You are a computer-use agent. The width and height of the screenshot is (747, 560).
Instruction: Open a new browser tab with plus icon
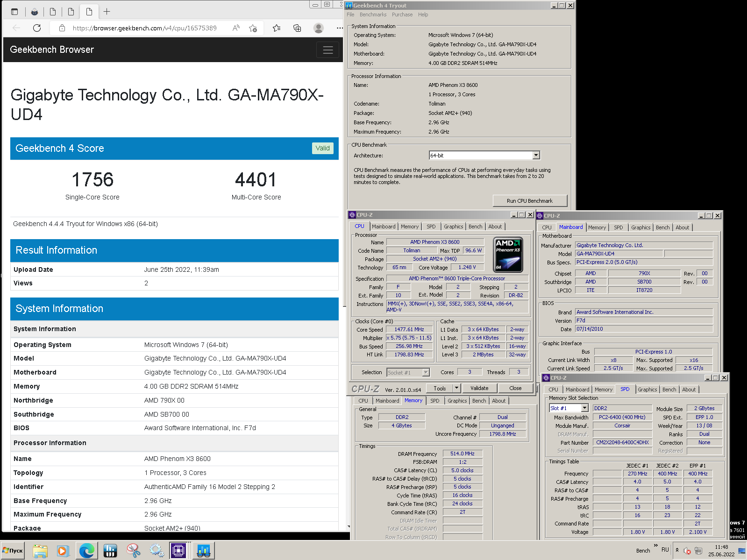[107, 12]
